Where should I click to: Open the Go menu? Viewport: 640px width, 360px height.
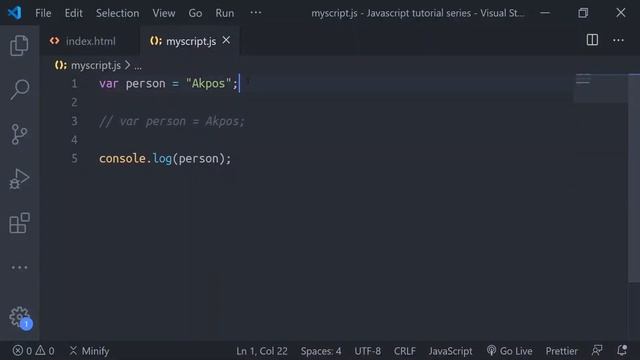click(x=195, y=13)
